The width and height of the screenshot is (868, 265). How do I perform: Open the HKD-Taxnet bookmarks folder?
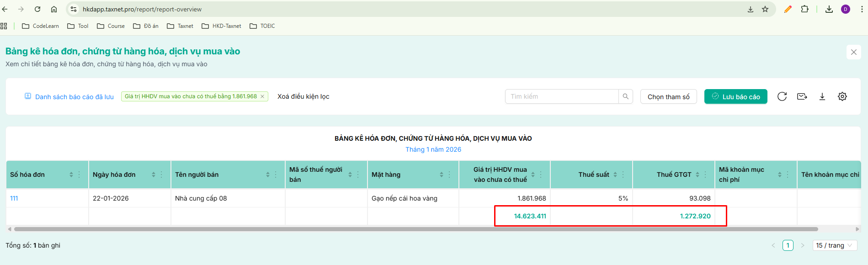222,26
